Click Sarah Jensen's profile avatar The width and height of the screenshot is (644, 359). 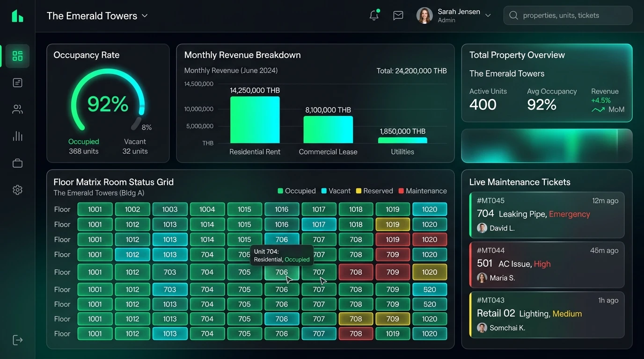tap(424, 15)
